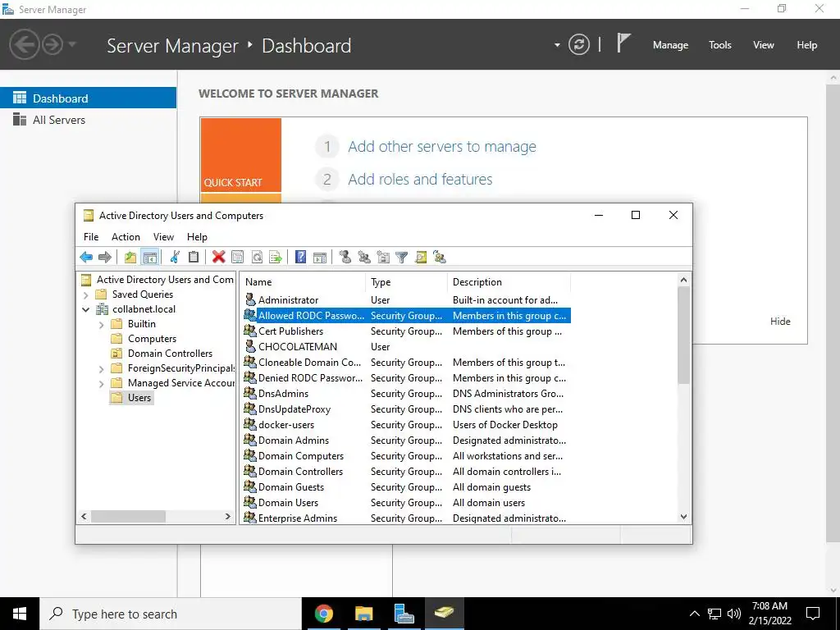Expand the Builtin container

click(x=101, y=325)
